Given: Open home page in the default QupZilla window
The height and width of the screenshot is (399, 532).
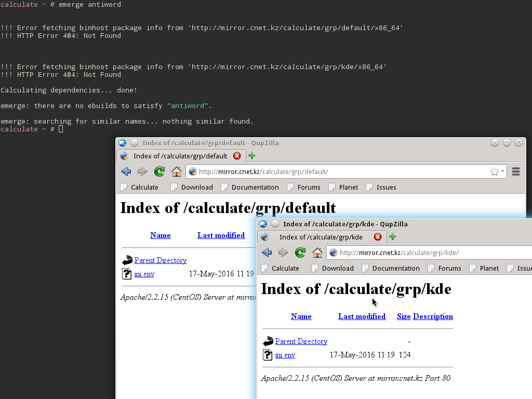Looking at the screenshot, I should pos(177,171).
